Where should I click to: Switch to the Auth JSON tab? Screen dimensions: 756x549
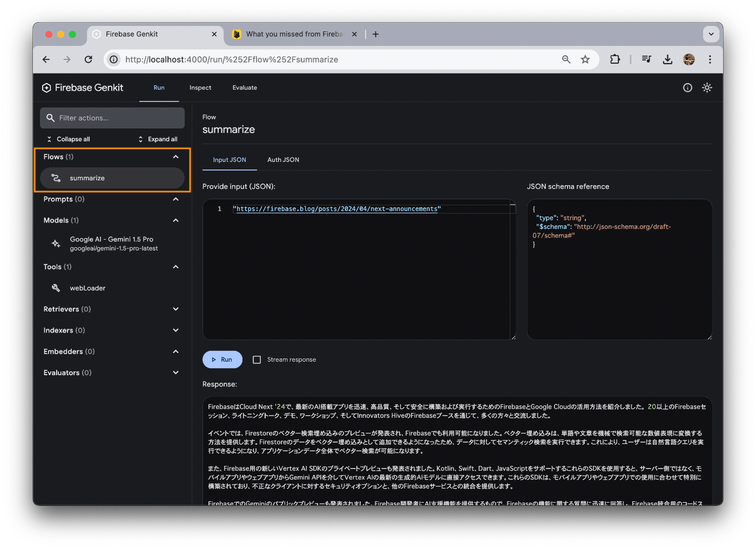[283, 160]
